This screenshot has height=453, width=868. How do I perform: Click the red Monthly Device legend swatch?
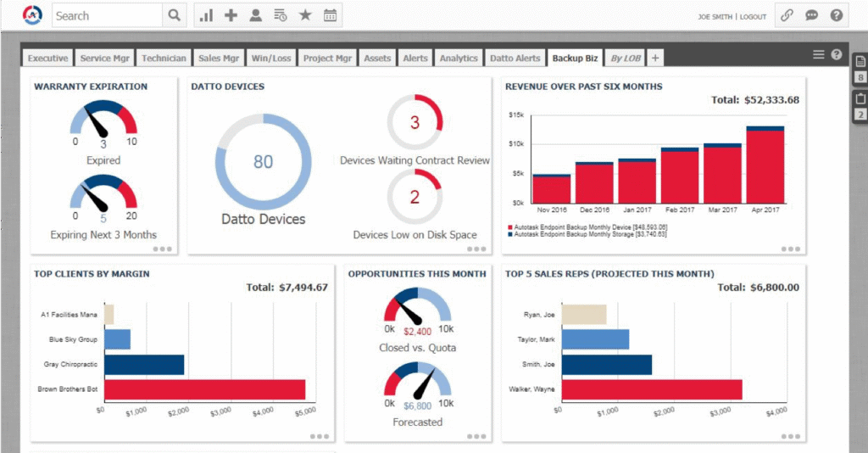pos(509,227)
